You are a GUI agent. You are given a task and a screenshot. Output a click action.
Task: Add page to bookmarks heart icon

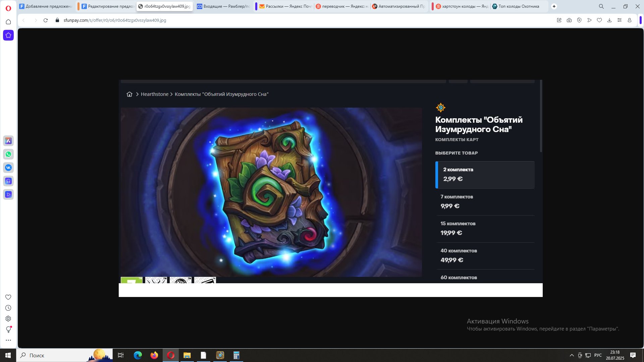click(599, 20)
